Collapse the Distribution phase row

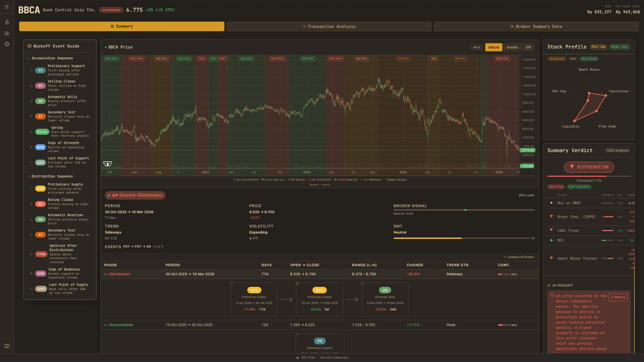tap(105, 274)
